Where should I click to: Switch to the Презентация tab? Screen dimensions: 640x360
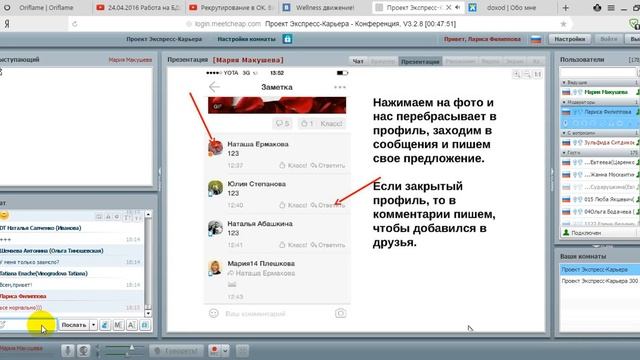pyautogui.click(x=420, y=61)
